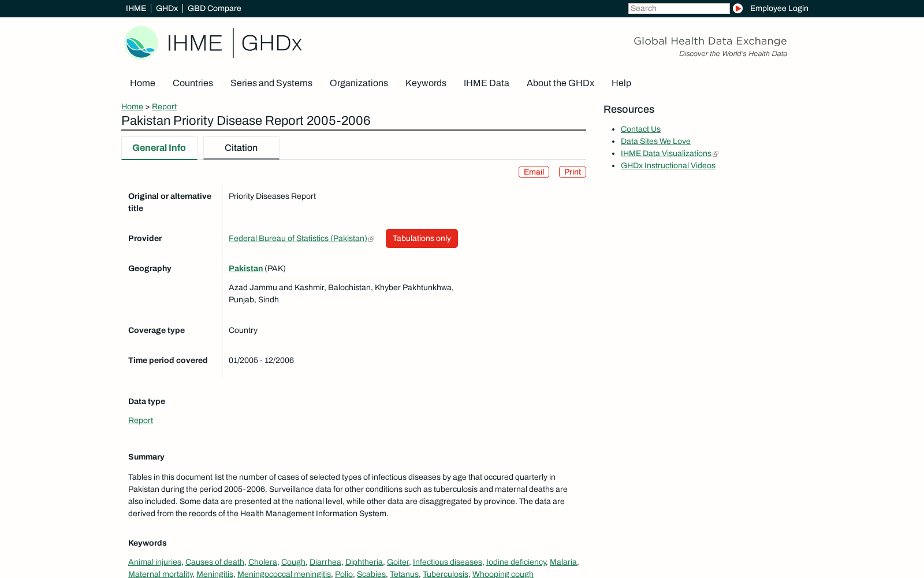
Task: Open GHDx Instructional Videos link
Action: (x=668, y=165)
